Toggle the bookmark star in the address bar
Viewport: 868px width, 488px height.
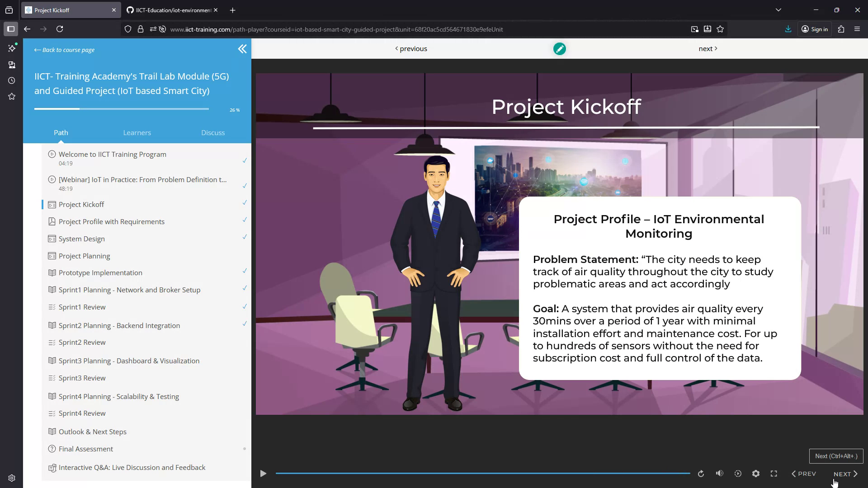point(721,29)
